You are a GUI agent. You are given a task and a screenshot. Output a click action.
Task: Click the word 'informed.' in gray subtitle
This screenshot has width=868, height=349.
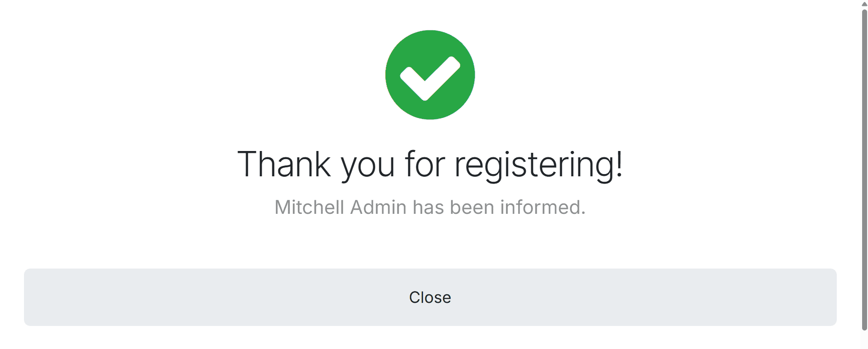coord(543,208)
